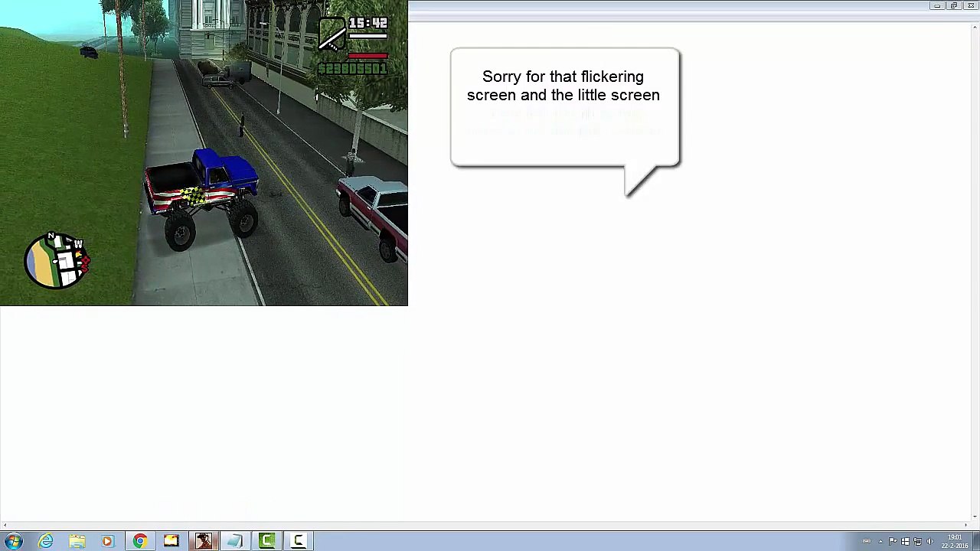Launch Internet Explorer from taskbar
980x551 pixels.
[x=46, y=541]
